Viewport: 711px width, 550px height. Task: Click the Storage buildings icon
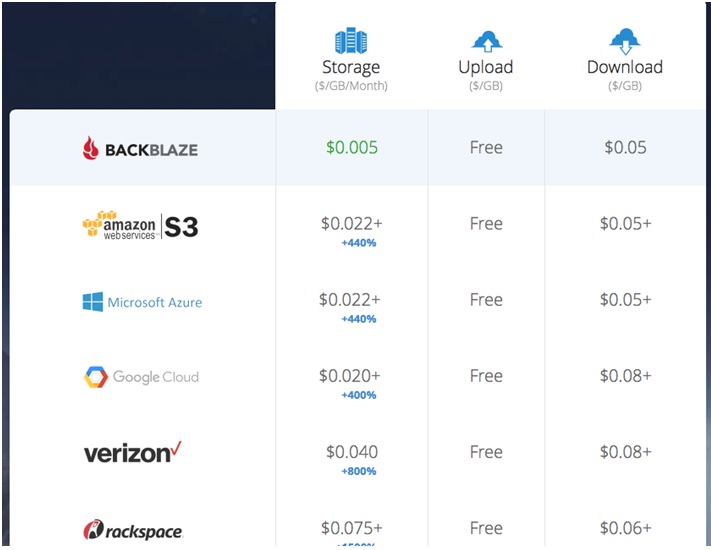click(x=351, y=41)
